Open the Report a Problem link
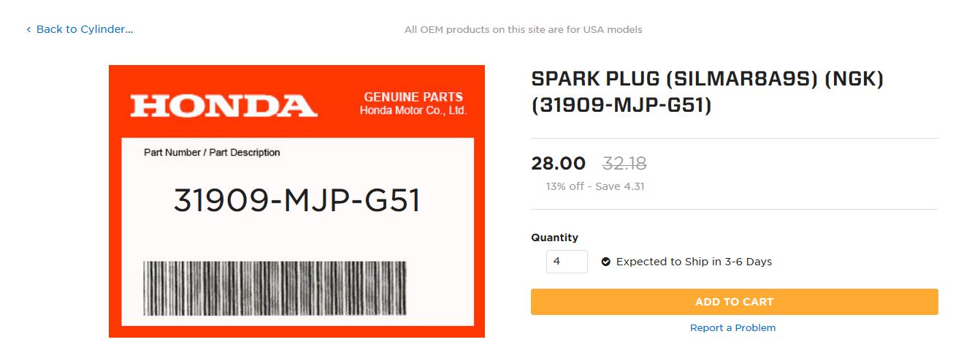 pos(732,327)
